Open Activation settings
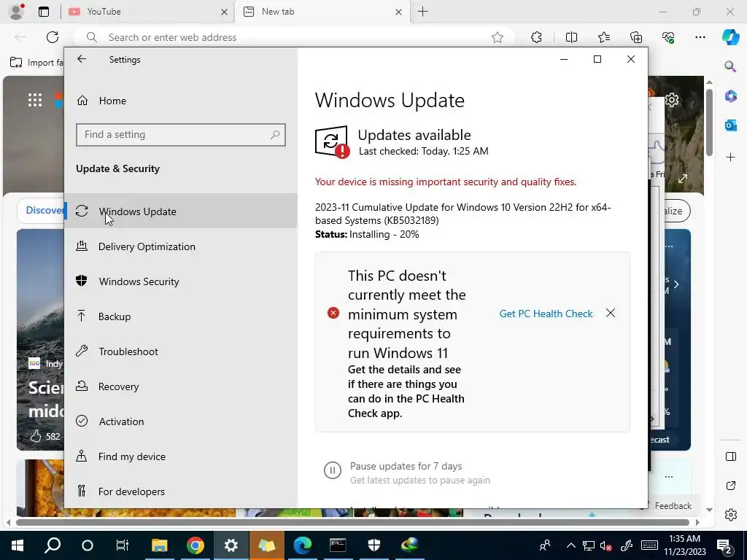Screen dimensions: 747x560 click(181, 421)
